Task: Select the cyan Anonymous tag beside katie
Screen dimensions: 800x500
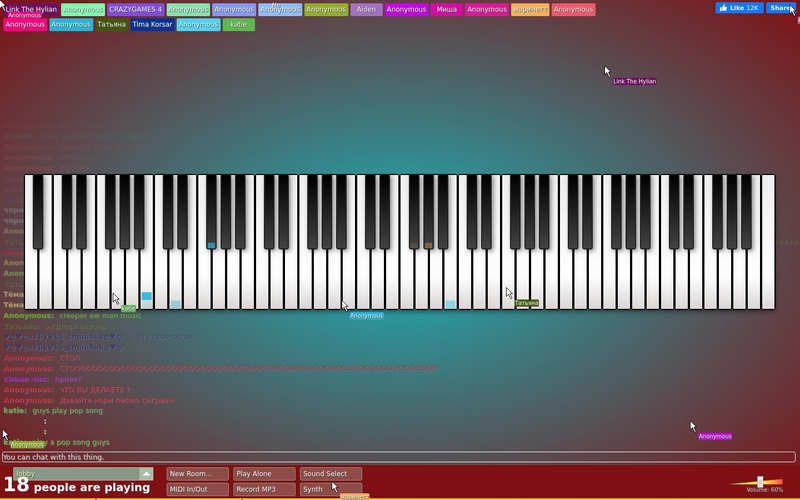Action: pos(198,24)
